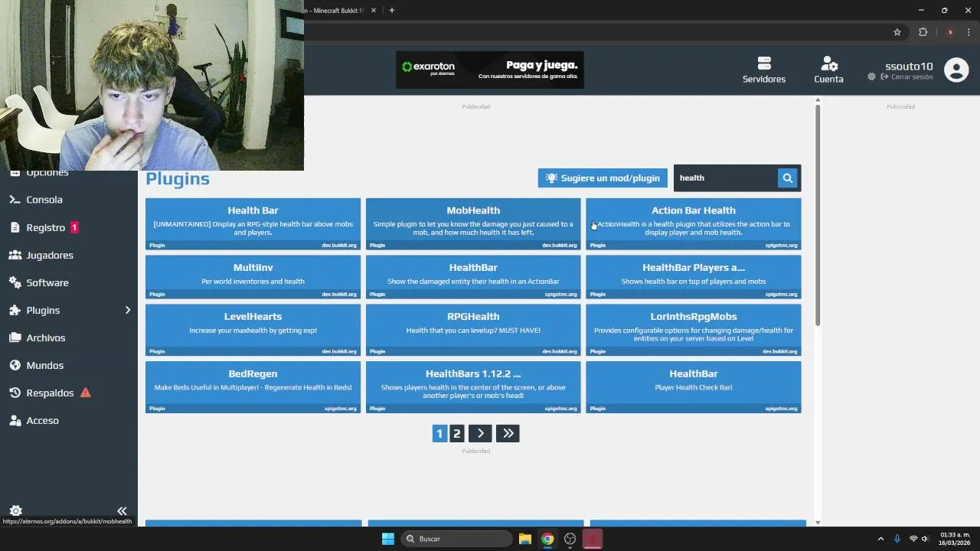Open the Software menu item
The image size is (980, 551).
(69, 282)
